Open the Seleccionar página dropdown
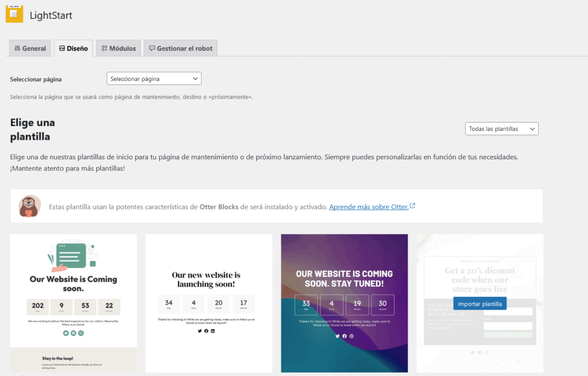Screen dimensions: 588x376 153,78
